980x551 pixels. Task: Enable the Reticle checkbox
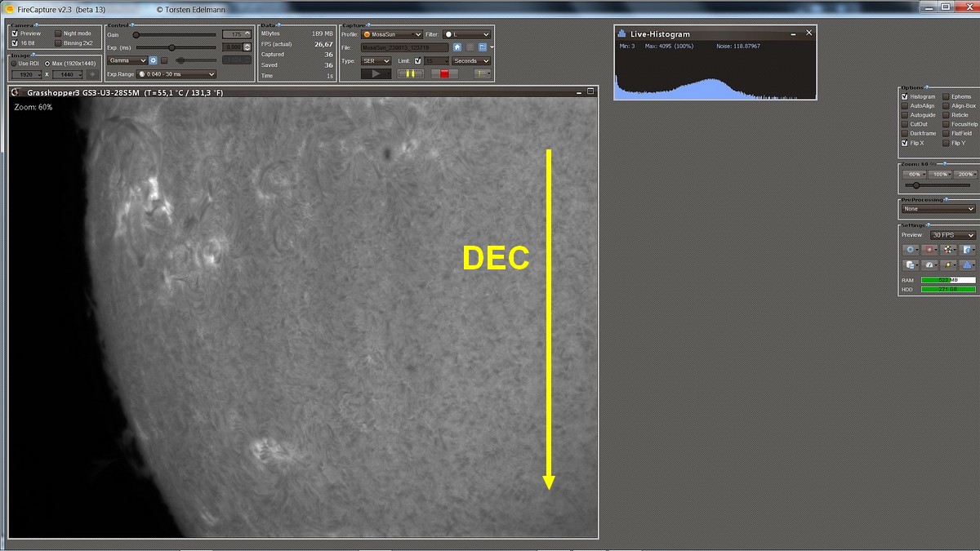[946, 115]
